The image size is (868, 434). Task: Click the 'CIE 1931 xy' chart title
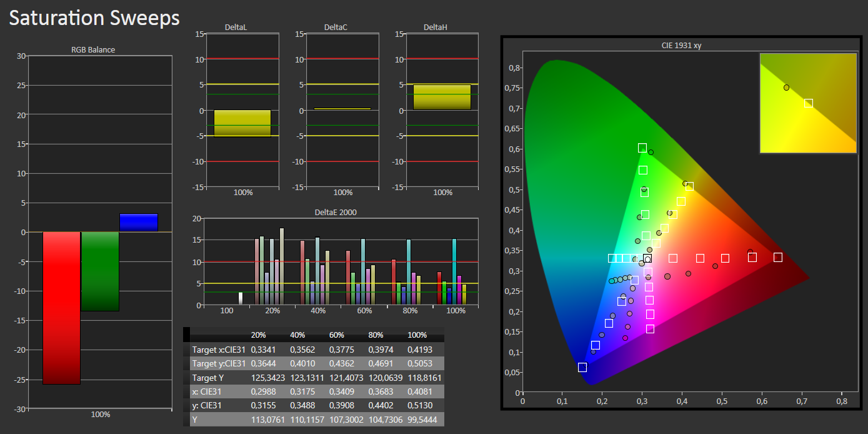(682, 46)
